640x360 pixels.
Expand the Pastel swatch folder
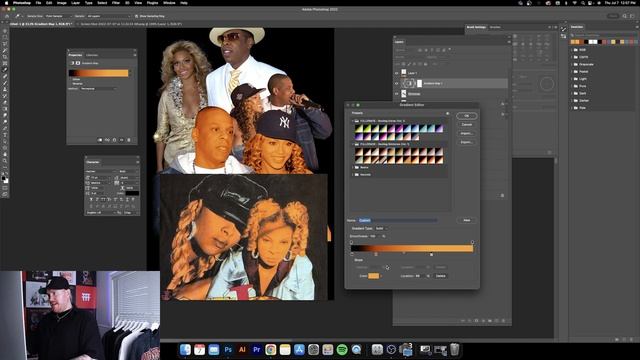click(572, 71)
